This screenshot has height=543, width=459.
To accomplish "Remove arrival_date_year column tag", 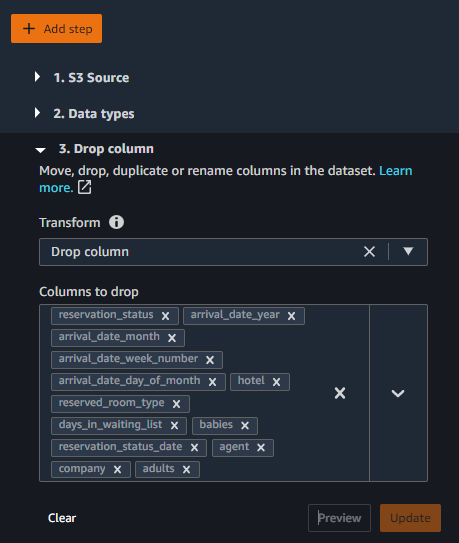I will 291,316.
